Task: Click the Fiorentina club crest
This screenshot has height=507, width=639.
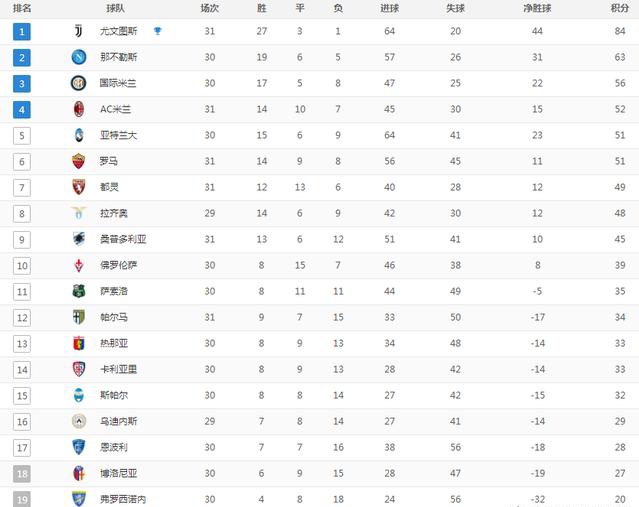Action: point(79,265)
